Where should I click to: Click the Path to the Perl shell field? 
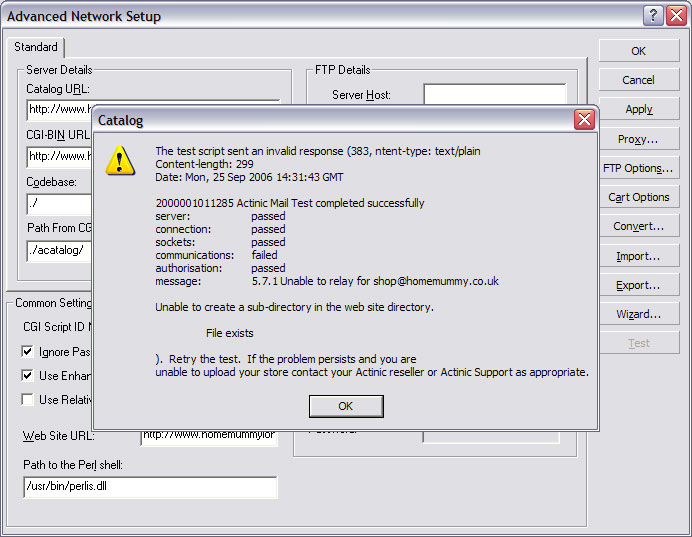coord(150,487)
